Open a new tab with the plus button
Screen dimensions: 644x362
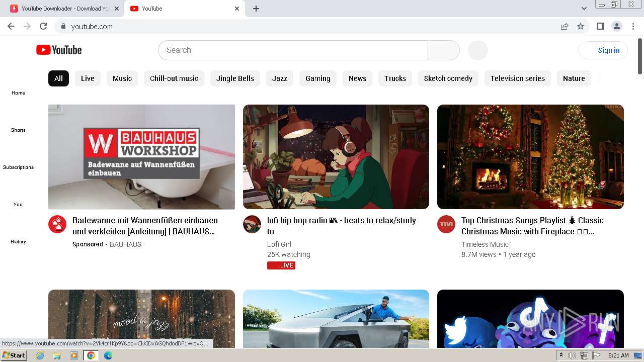point(256,9)
